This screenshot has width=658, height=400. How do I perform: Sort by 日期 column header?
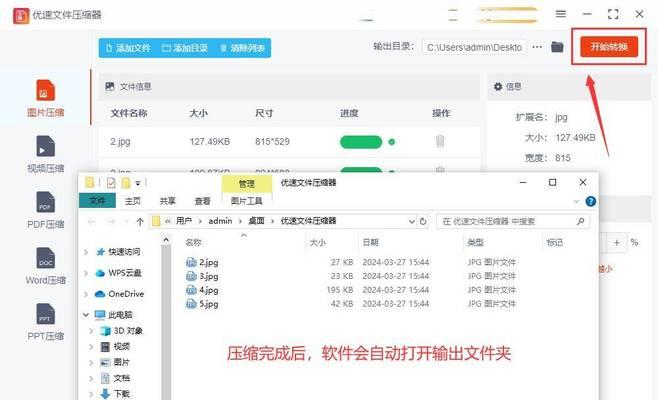click(x=371, y=242)
